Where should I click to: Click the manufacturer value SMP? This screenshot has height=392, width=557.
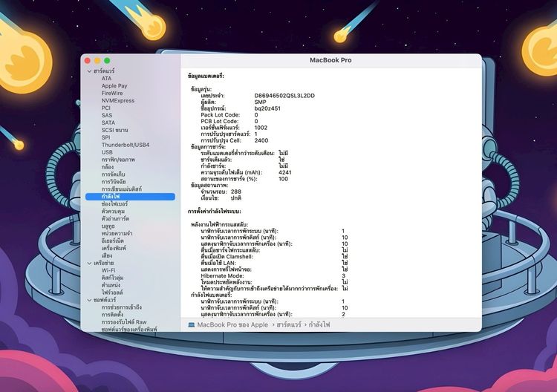point(261,102)
